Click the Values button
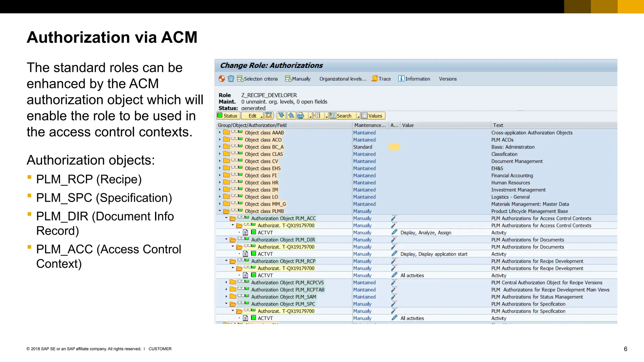 pyautogui.click(x=373, y=116)
